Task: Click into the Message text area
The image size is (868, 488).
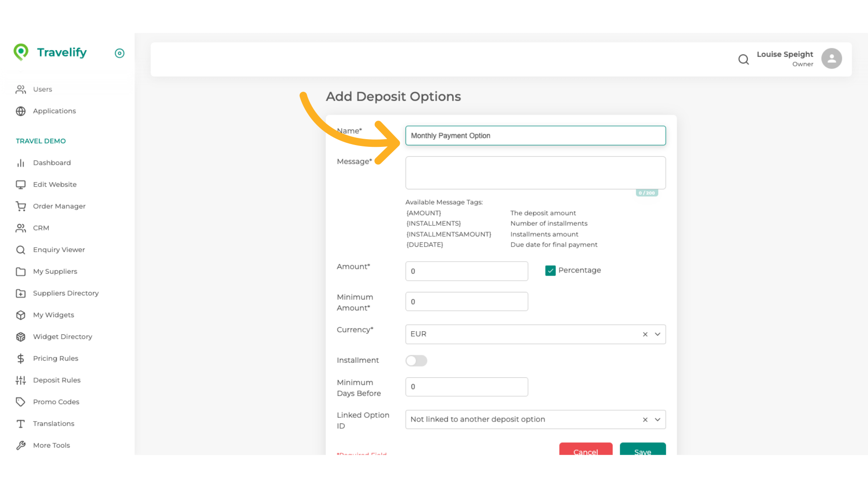Action: [x=535, y=173]
